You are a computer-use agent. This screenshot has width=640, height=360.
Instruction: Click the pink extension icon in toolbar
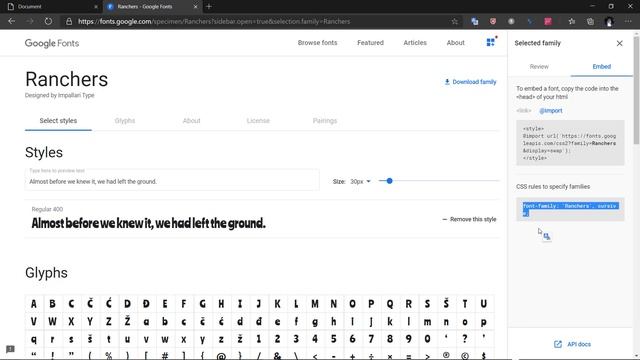click(548, 21)
